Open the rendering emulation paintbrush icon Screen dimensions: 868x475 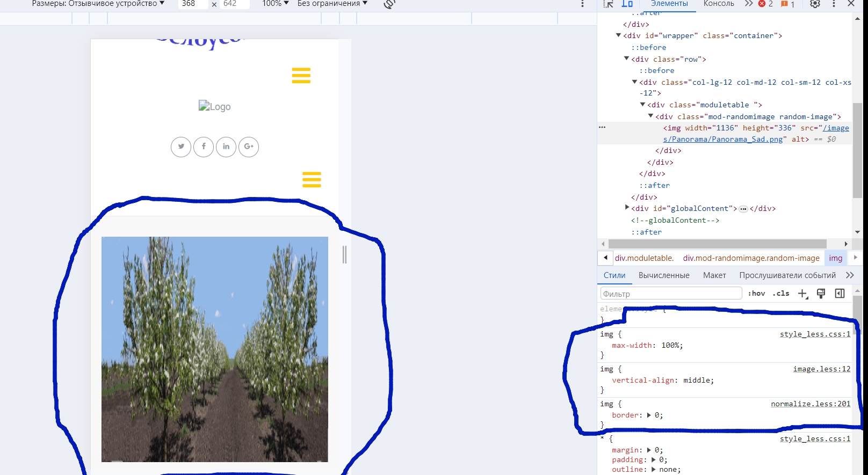point(821,294)
